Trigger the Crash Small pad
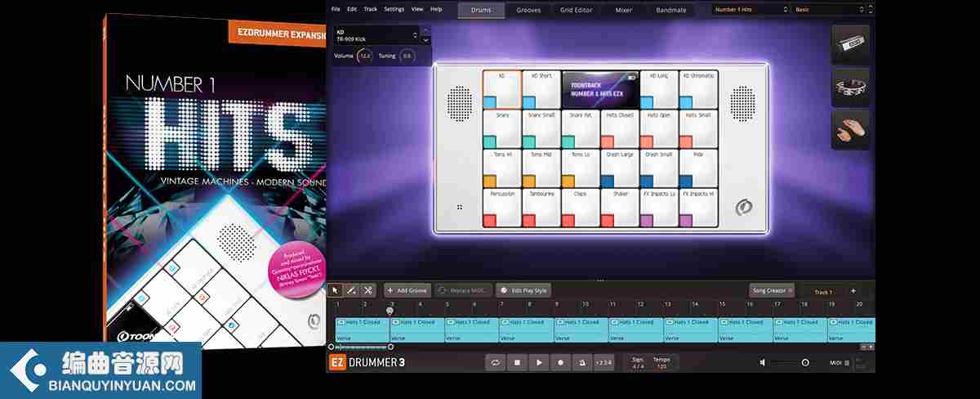Viewport: 980px width, 399px height. pyautogui.click(x=660, y=168)
